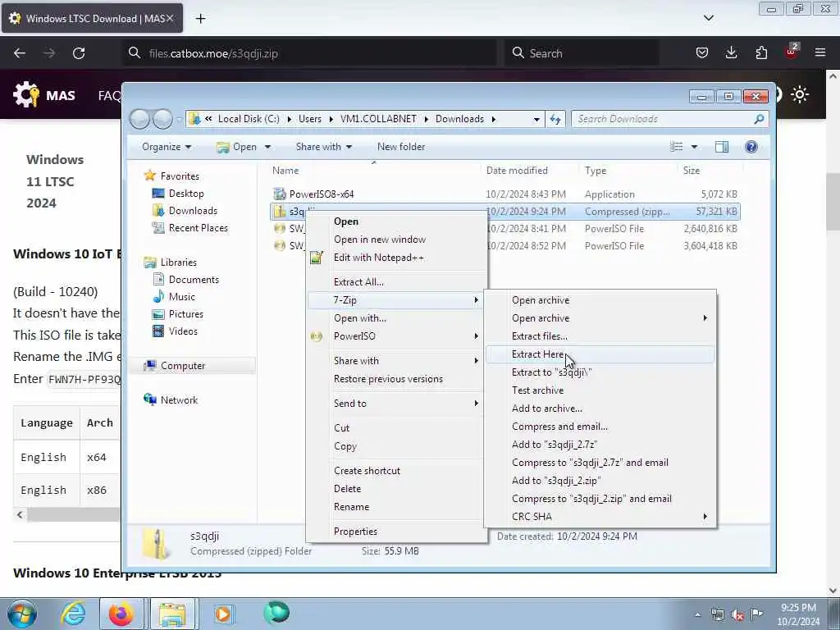Click Explorer back navigation button

coord(139,119)
